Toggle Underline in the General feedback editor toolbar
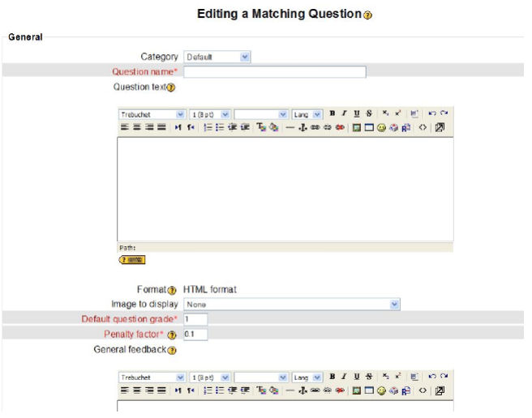The image size is (532, 418). tap(356, 377)
